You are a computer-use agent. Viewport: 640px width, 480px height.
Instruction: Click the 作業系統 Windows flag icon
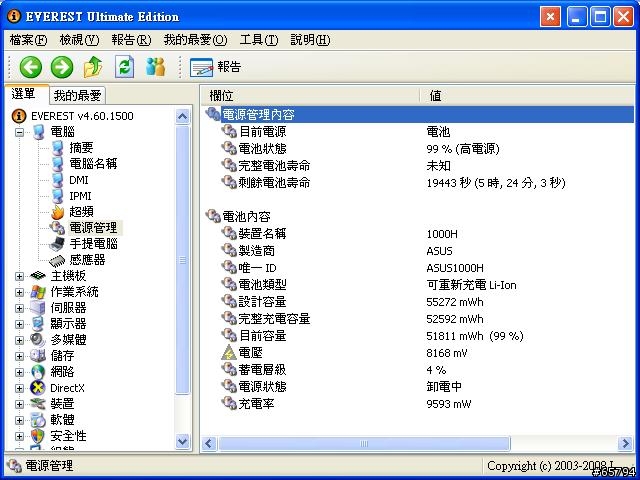(38, 292)
